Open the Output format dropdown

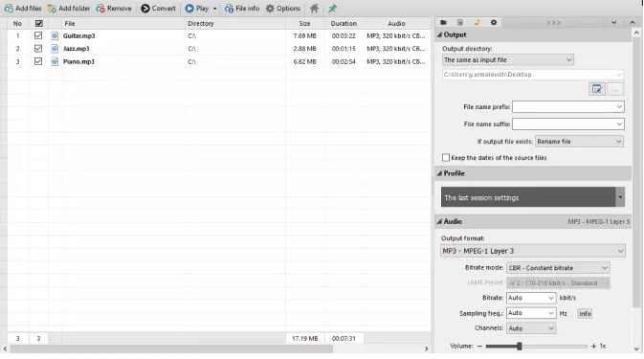pyautogui.click(x=533, y=251)
